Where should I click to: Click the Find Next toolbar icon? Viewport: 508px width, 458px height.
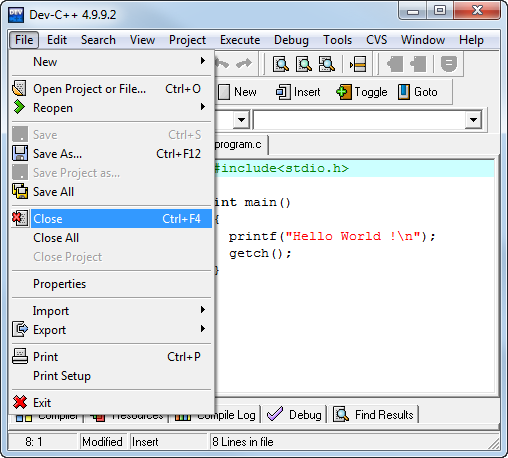(x=327, y=64)
